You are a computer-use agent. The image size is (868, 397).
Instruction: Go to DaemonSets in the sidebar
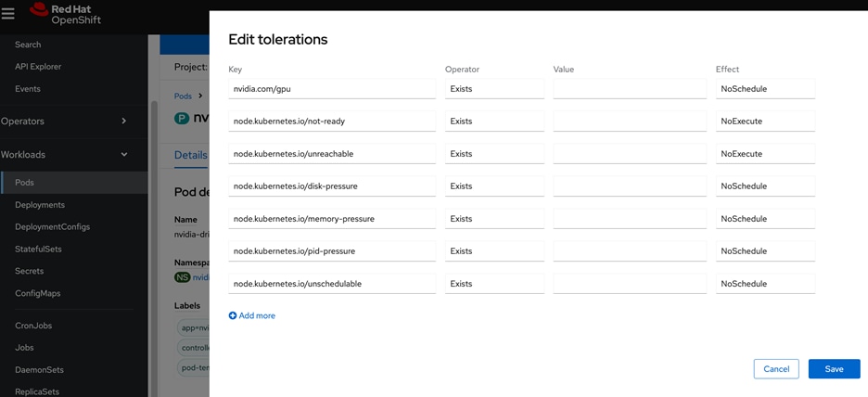[x=39, y=370]
